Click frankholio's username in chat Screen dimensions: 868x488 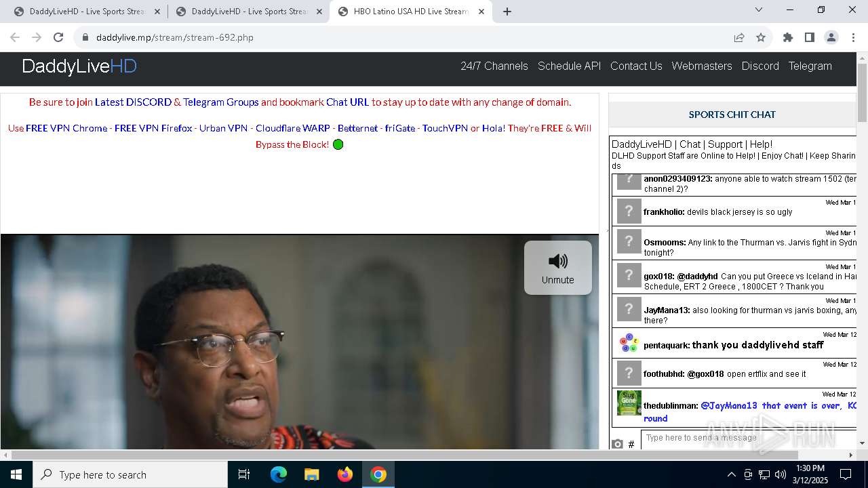tap(663, 212)
